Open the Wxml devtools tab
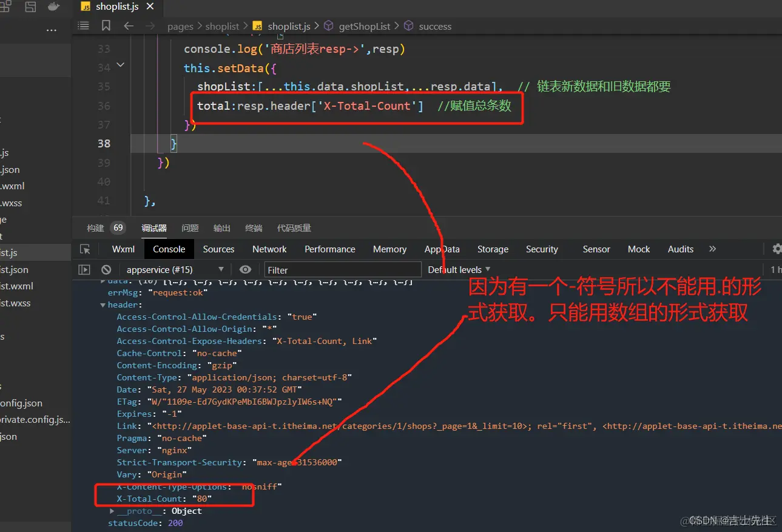 123,249
